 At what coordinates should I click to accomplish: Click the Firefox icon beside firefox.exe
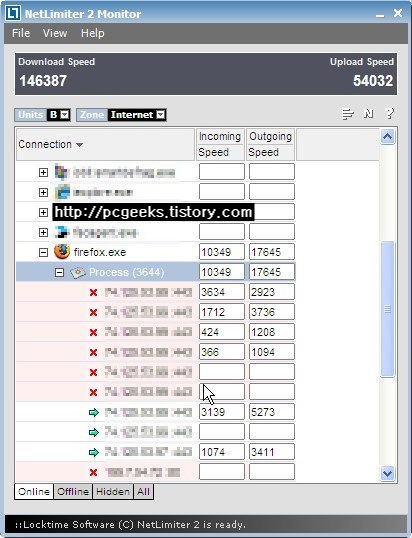pos(62,252)
